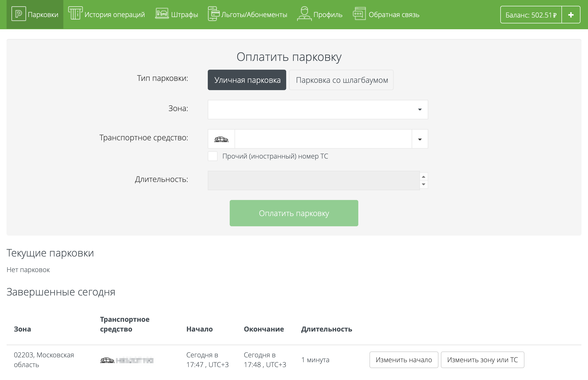The width and height of the screenshot is (588, 380).
Task: Click the Парковки parking P icon
Action: point(19,14)
